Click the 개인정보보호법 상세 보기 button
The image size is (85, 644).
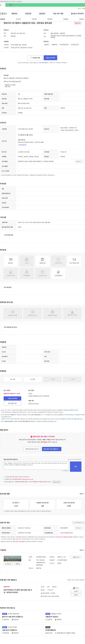(32, 449)
